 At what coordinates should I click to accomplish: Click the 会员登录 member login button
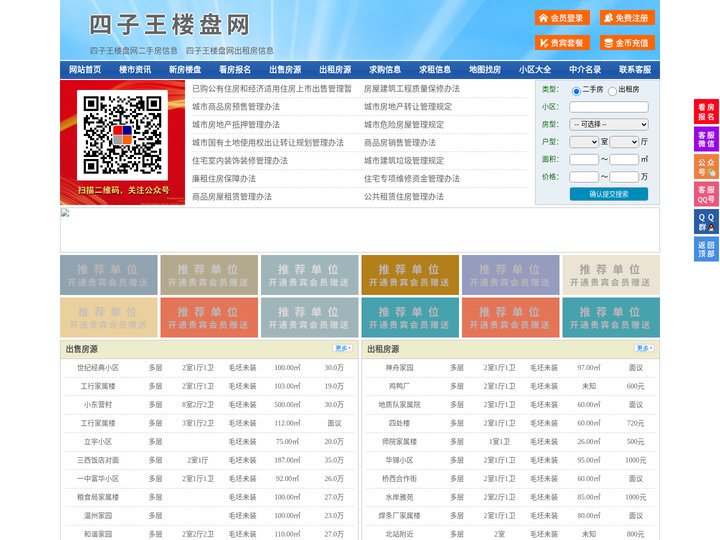(x=562, y=18)
